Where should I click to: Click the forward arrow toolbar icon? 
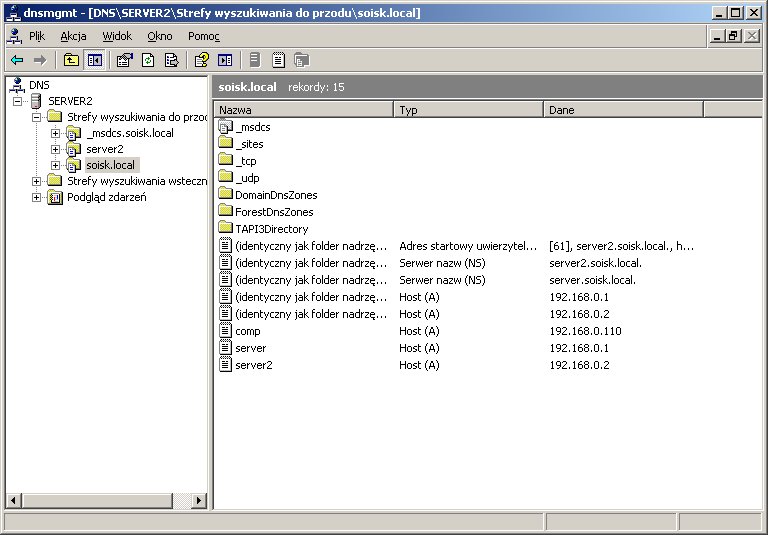pos(40,60)
